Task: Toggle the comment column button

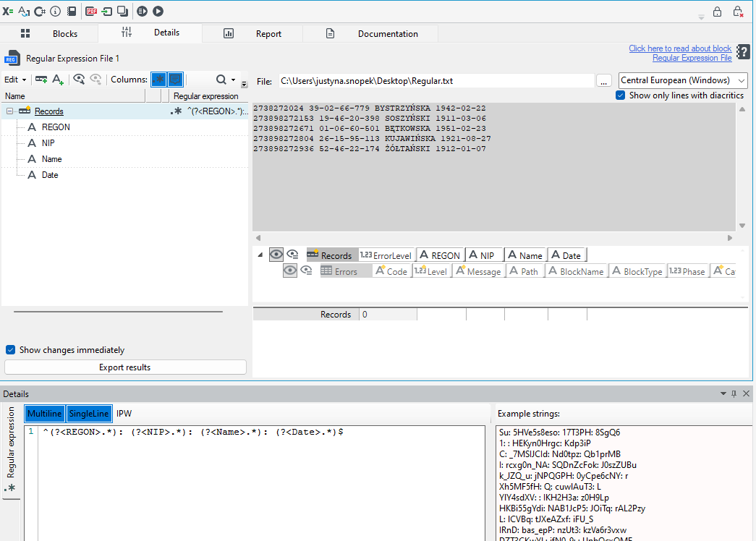Action: point(175,80)
